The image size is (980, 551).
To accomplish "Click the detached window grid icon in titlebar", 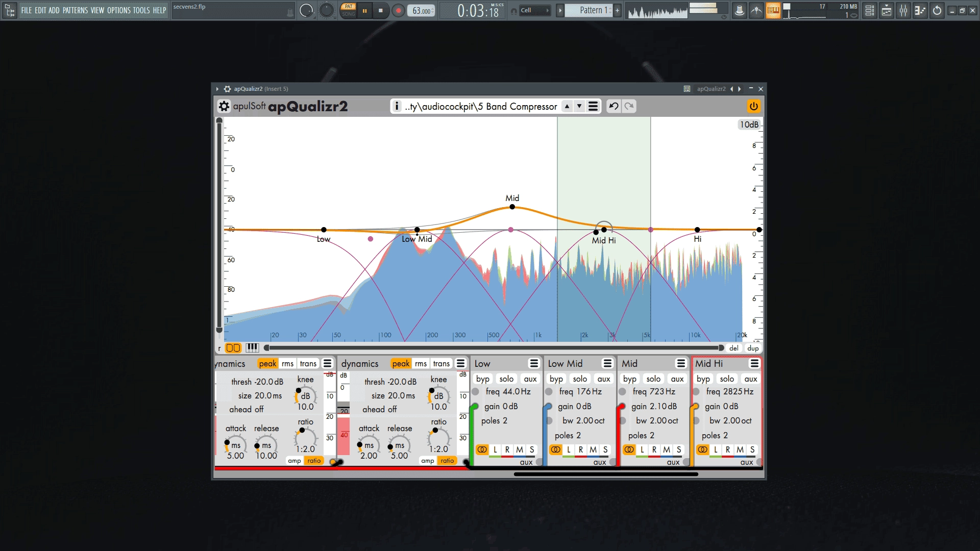I will tap(687, 89).
